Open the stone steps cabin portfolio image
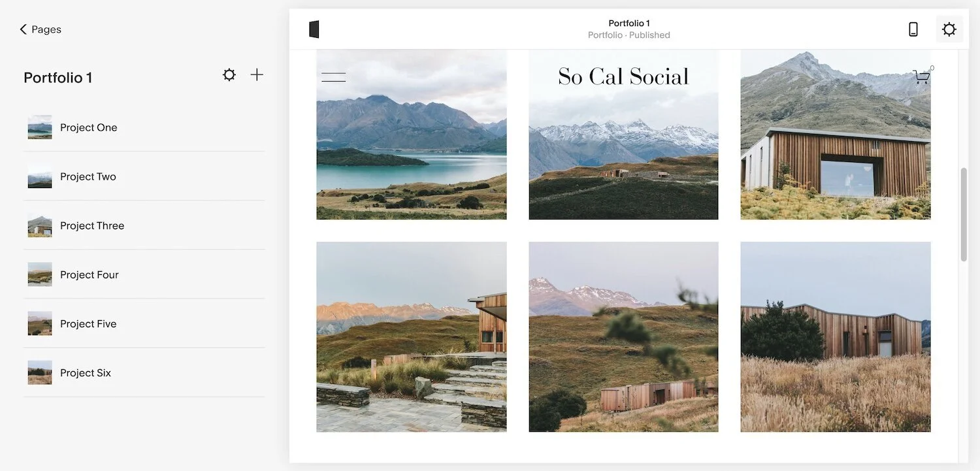 pos(412,337)
